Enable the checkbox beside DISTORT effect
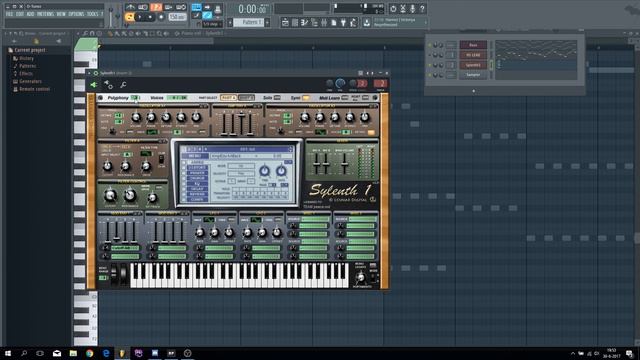This screenshot has width=640, height=360. pyautogui.click(x=184, y=168)
